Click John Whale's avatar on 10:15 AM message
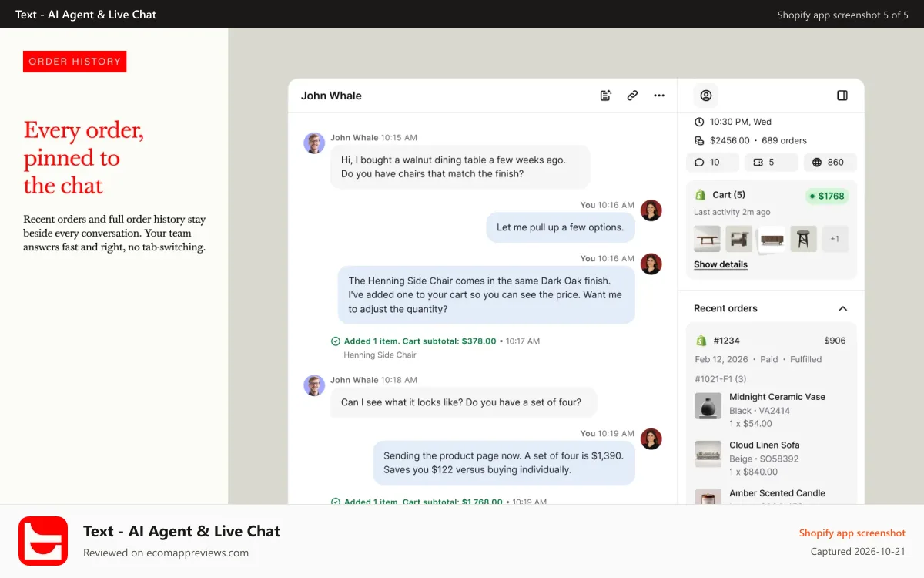 click(x=314, y=143)
